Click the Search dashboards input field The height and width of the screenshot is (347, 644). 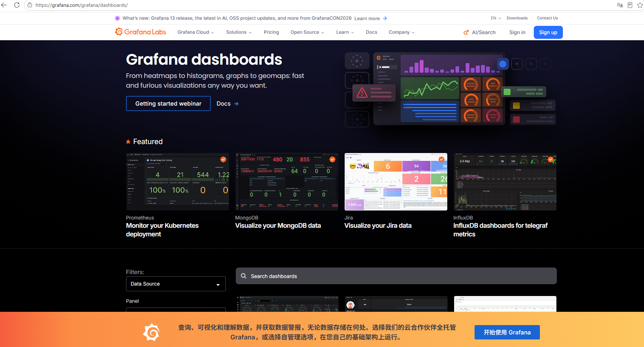pyautogui.click(x=396, y=276)
